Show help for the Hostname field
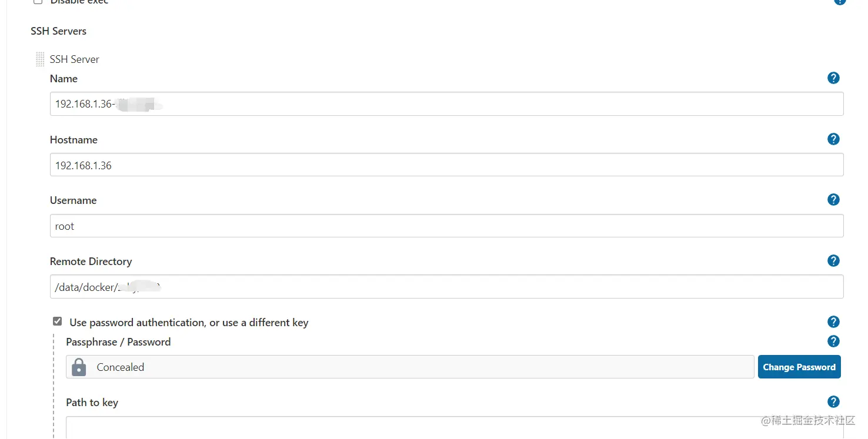 (833, 139)
